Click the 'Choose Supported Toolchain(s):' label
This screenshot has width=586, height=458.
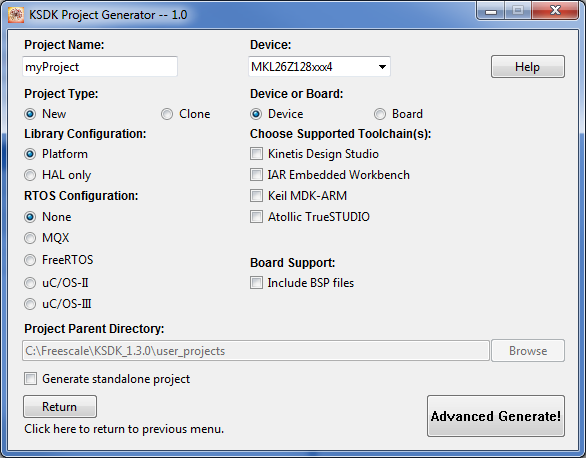pos(340,134)
